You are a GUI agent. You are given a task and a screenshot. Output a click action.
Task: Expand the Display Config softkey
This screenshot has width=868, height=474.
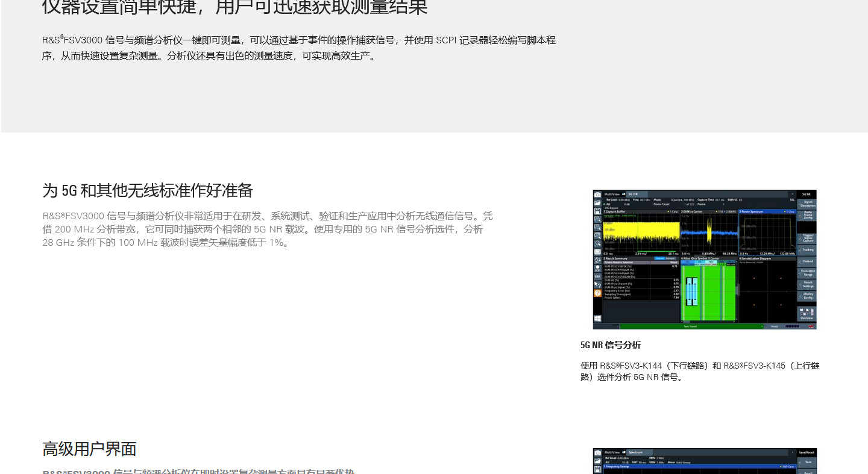[807, 296]
